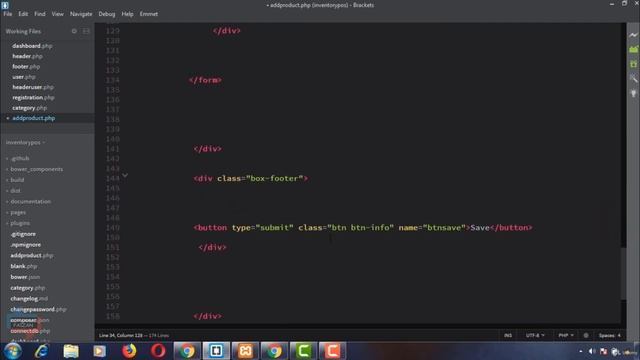Open orange Camtasia recorder taskbar icon

[332, 351]
